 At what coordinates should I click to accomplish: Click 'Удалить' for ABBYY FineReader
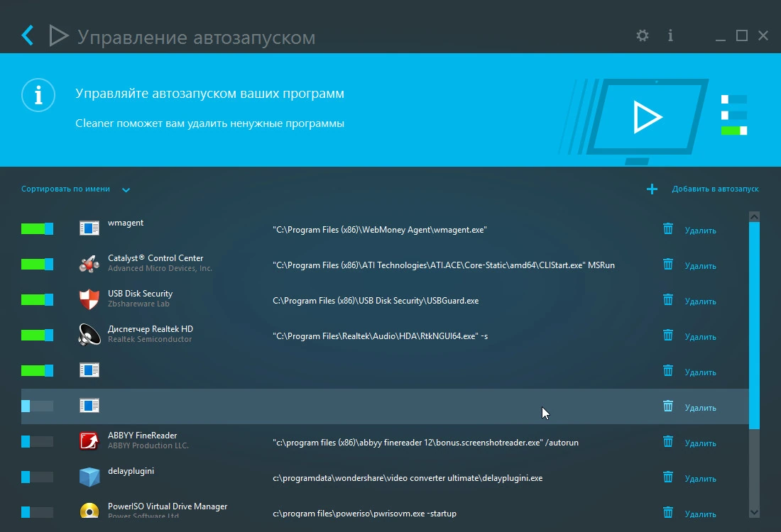point(700,443)
